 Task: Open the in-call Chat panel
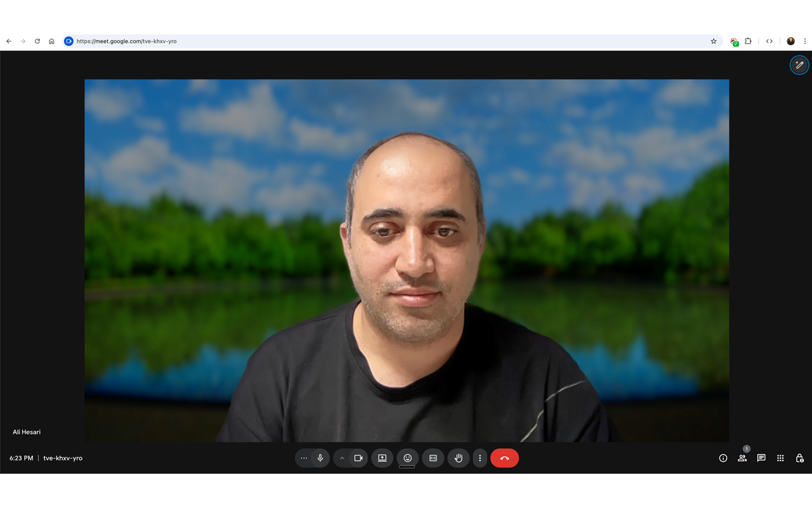761,458
